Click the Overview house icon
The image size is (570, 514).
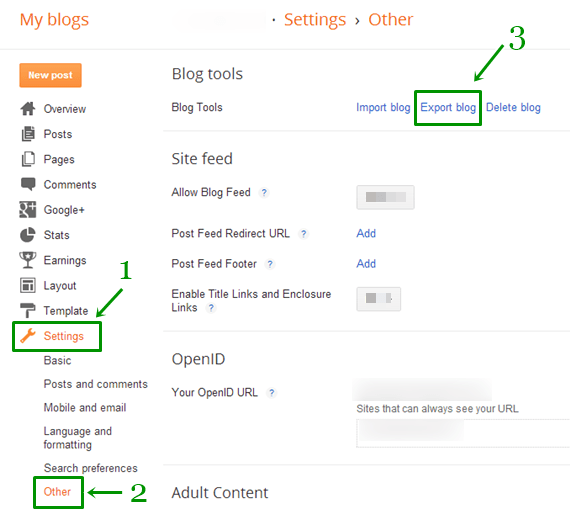28,108
